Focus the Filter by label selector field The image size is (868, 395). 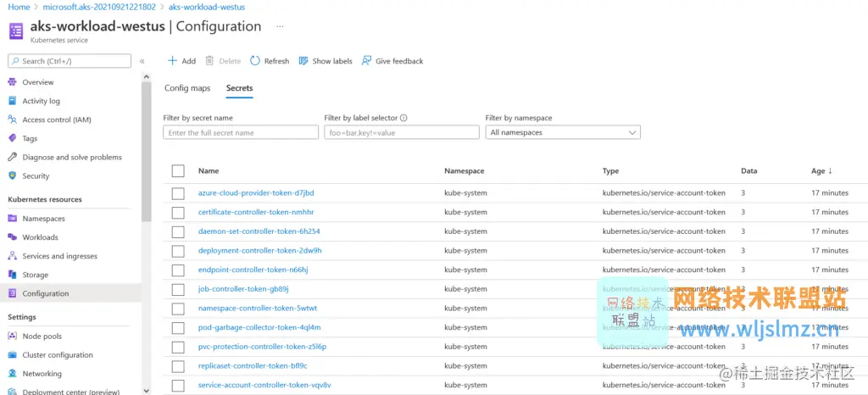[402, 132]
